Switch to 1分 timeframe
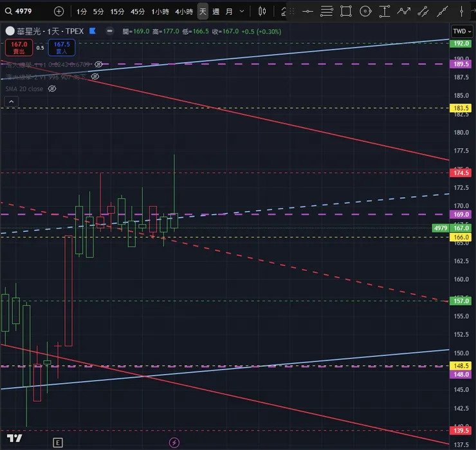476x450 pixels. 81,12
